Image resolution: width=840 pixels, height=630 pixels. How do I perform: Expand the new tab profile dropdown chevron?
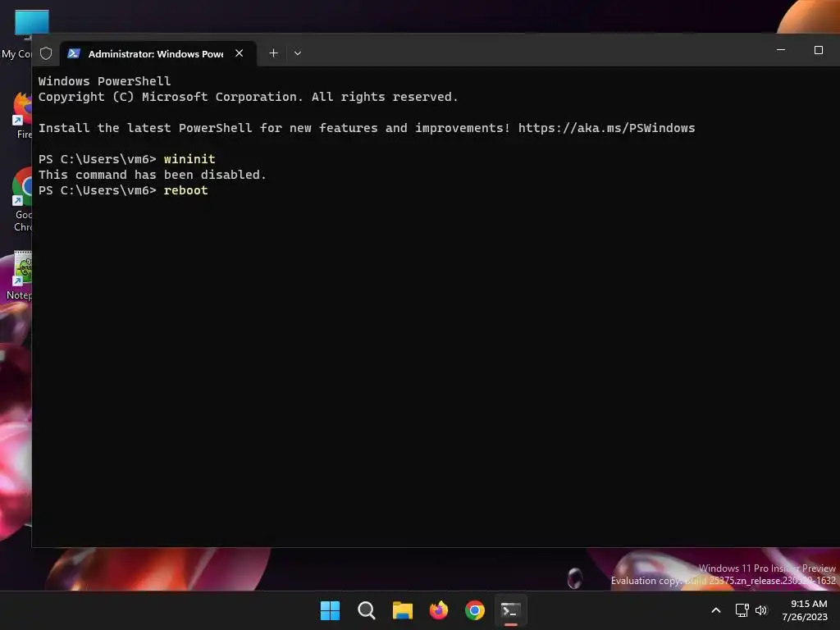coord(298,53)
